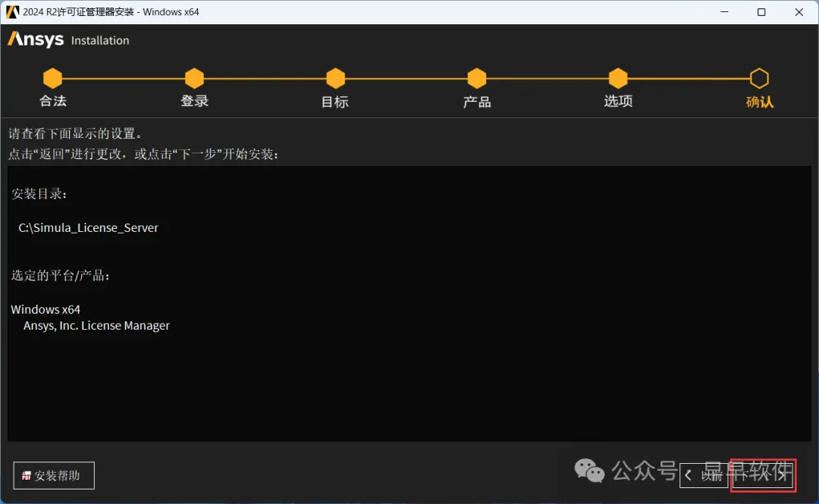Go back with the 以前 button

(x=704, y=475)
